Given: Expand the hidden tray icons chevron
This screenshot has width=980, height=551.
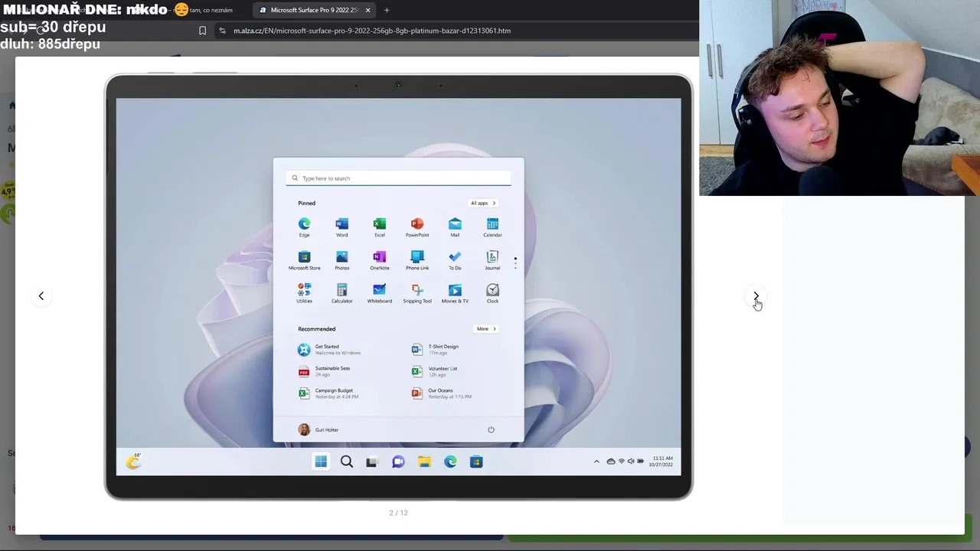Looking at the screenshot, I should 596,461.
